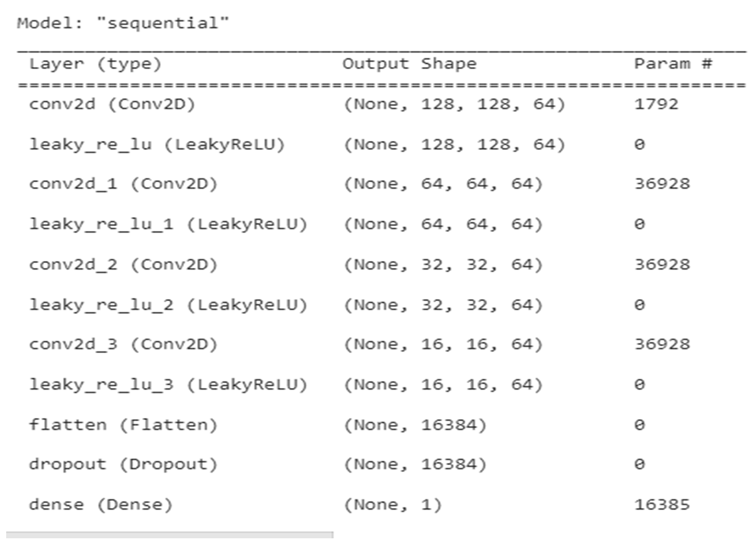Select the flatten (Flatten) layer name
Screen dimensions: 756x544
pos(123,425)
